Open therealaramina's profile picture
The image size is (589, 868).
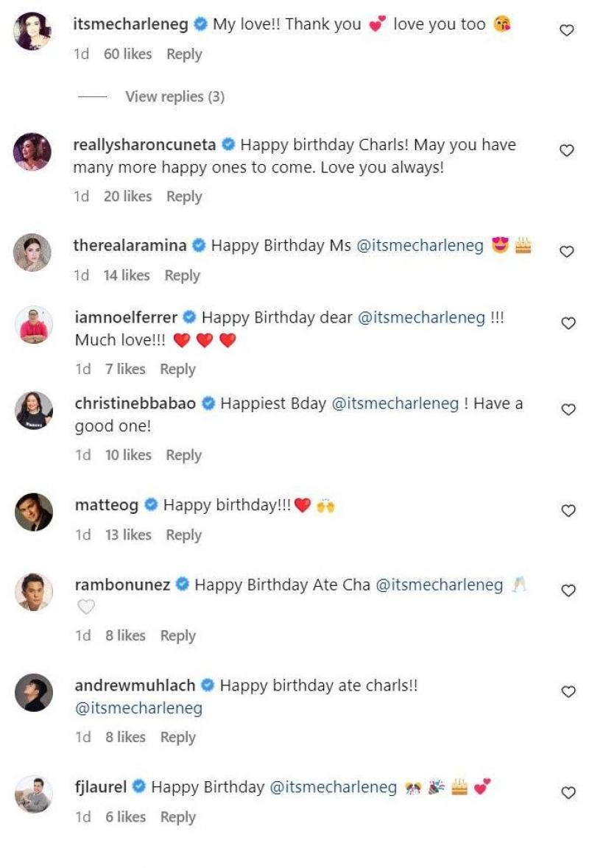[x=32, y=253]
